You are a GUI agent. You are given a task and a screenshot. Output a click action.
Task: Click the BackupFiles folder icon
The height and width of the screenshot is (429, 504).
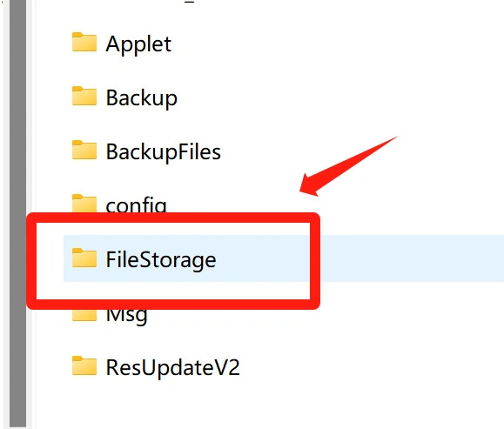(x=84, y=150)
